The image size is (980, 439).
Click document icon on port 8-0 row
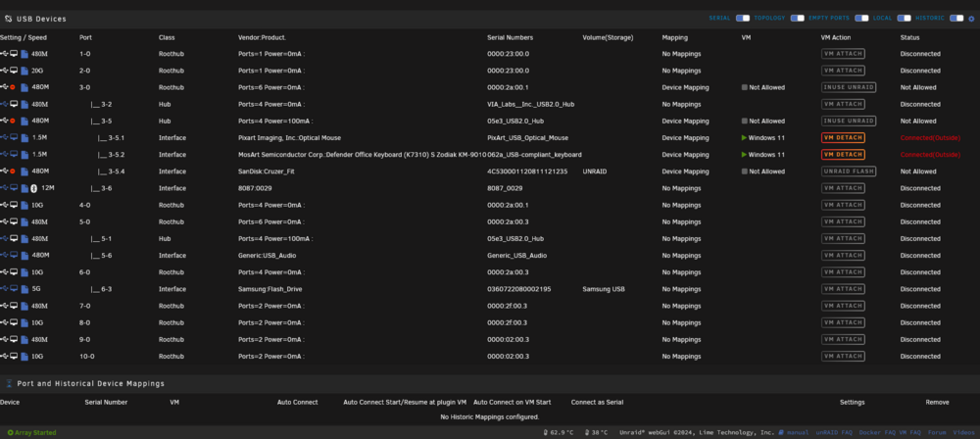tap(24, 322)
